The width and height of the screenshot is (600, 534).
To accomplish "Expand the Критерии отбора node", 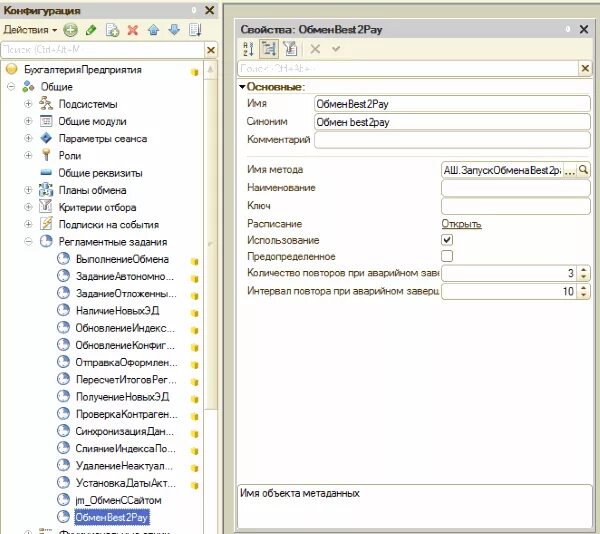I will pos(28,207).
